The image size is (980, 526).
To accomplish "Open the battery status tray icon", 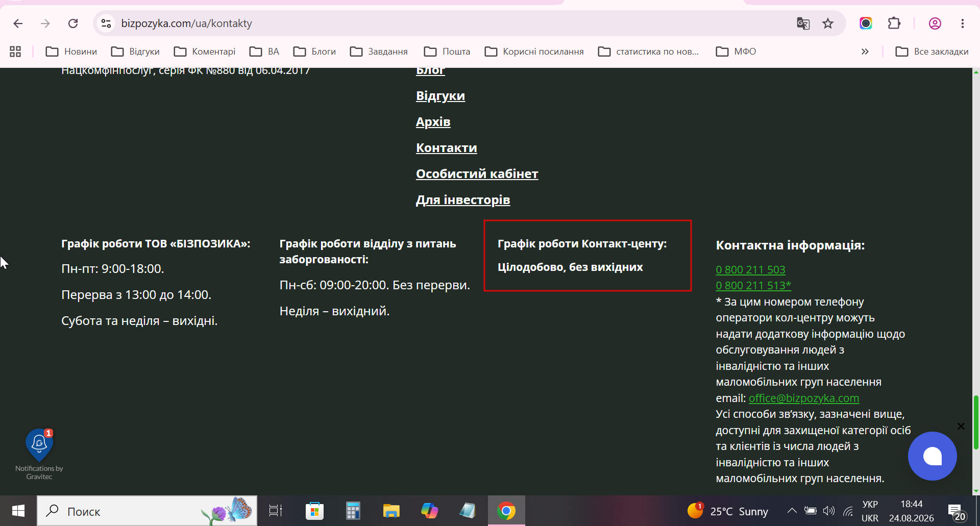I will [810, 511].
